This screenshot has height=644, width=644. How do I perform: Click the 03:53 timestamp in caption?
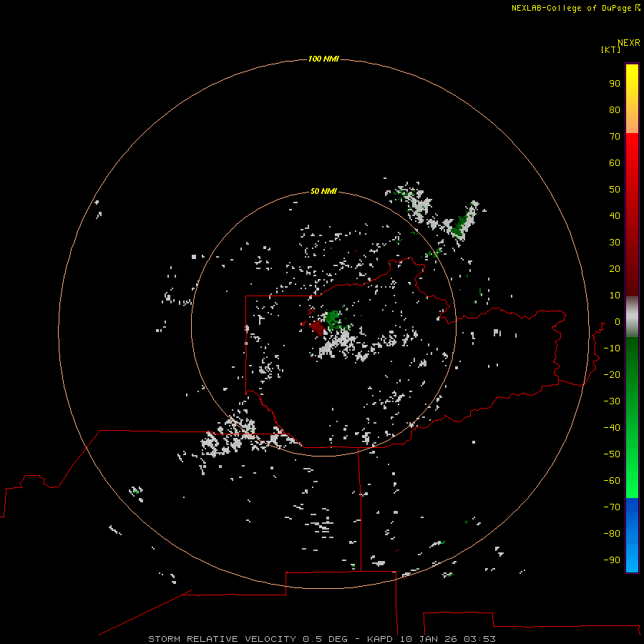[x=479, y=639]
